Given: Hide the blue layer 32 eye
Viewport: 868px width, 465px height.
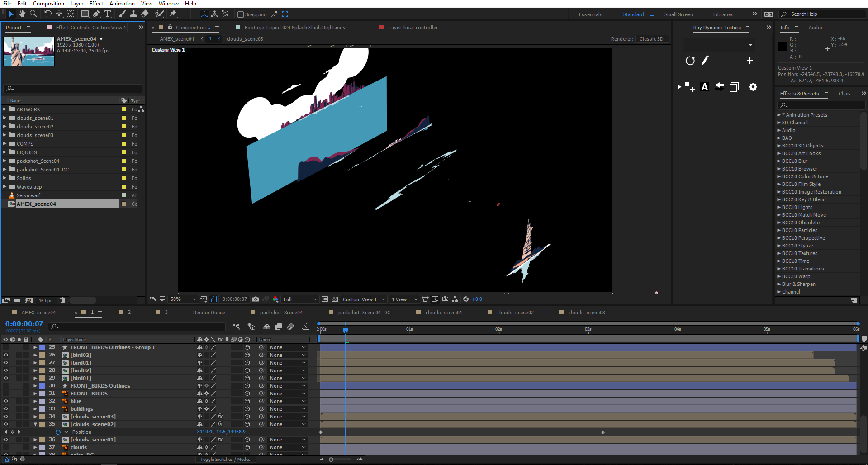Looking at the screenshot, I should click(5, 401).
